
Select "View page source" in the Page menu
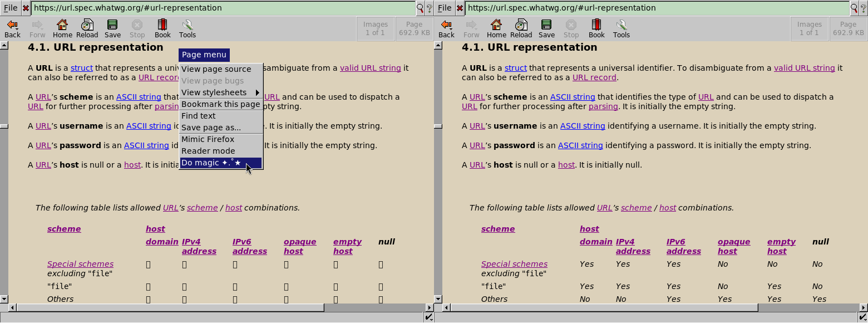[216, 69]
